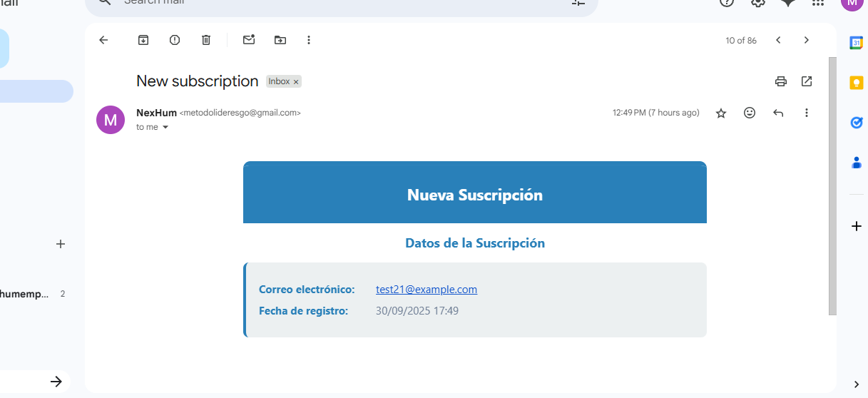Open the test21@example.com link

(427, 290)
